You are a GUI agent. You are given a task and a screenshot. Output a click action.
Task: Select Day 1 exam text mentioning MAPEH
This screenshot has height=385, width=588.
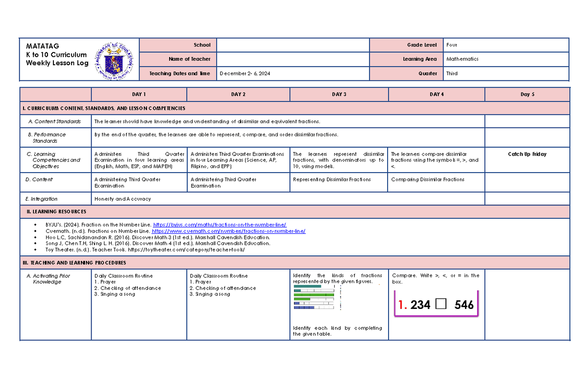click(139, 160)
